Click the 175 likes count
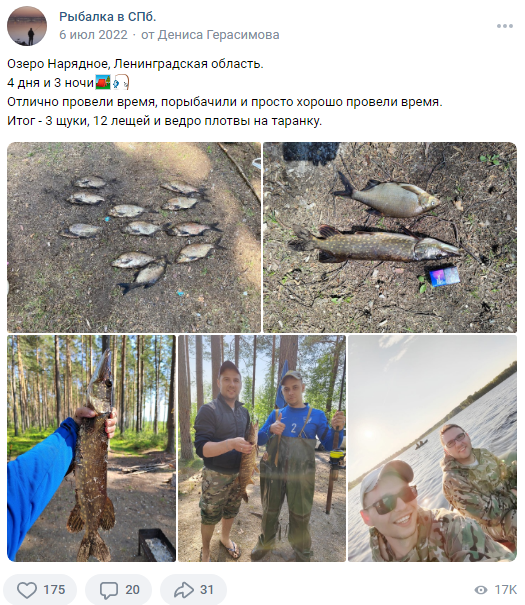This screenshot has height=605, width=525. pos(54,590)
